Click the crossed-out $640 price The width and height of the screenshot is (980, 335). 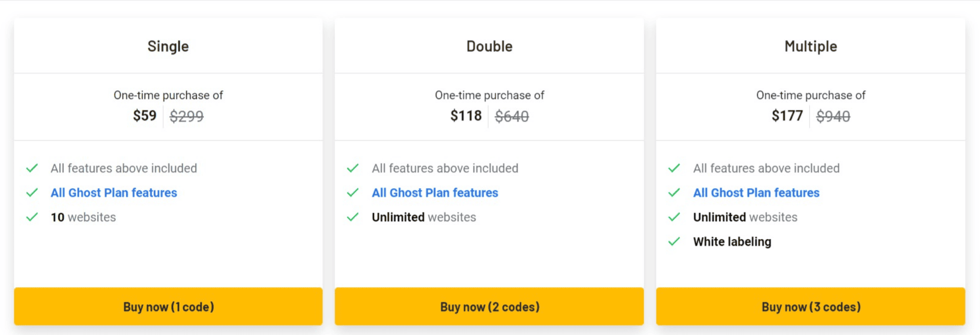(512, 116)
